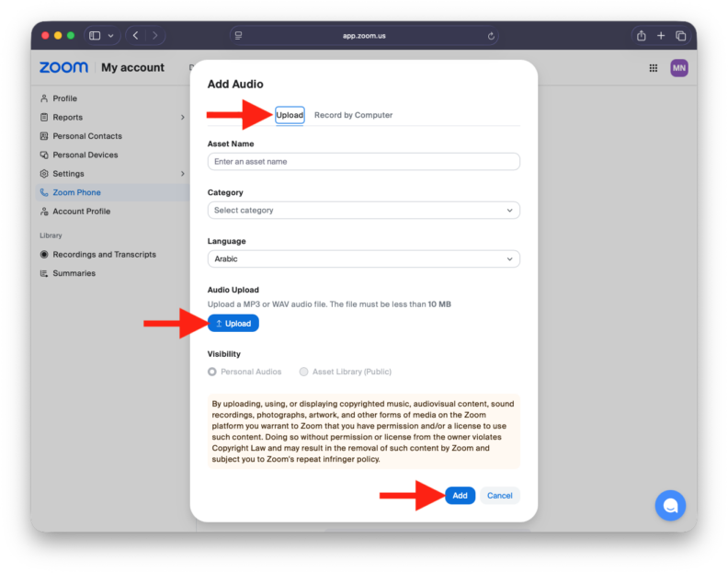The image size is (728, 573).
Task: Select the Asset Library (Public) radio button
Action: tap(303, 372)
